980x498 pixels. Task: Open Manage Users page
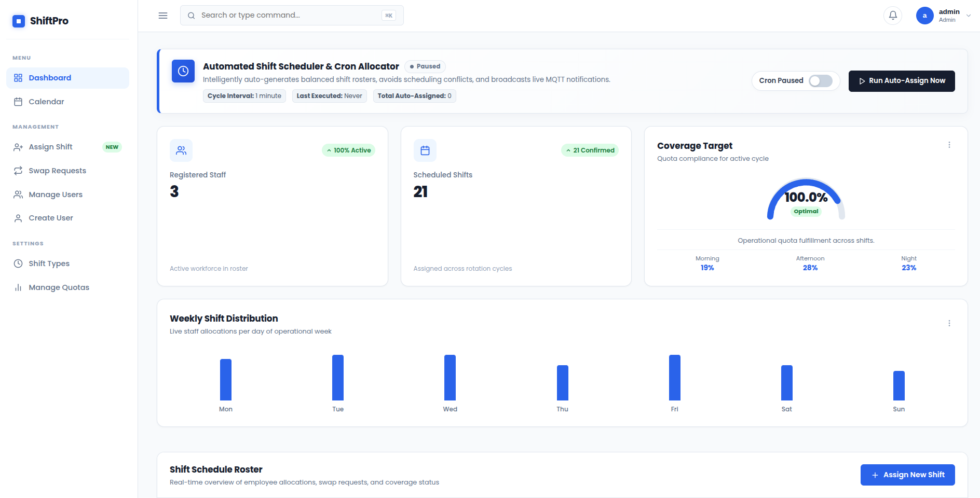point(67,195)
